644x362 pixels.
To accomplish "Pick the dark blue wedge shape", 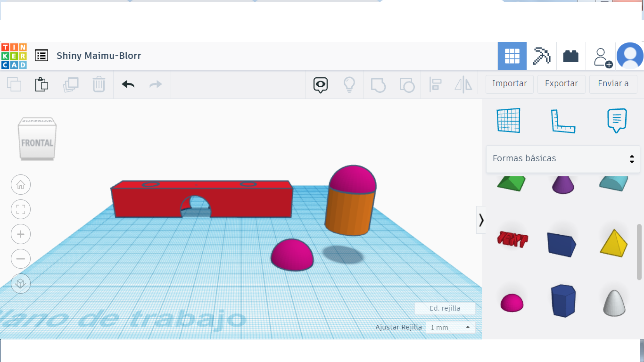I will pyautogui.click(x=562, y=244).
